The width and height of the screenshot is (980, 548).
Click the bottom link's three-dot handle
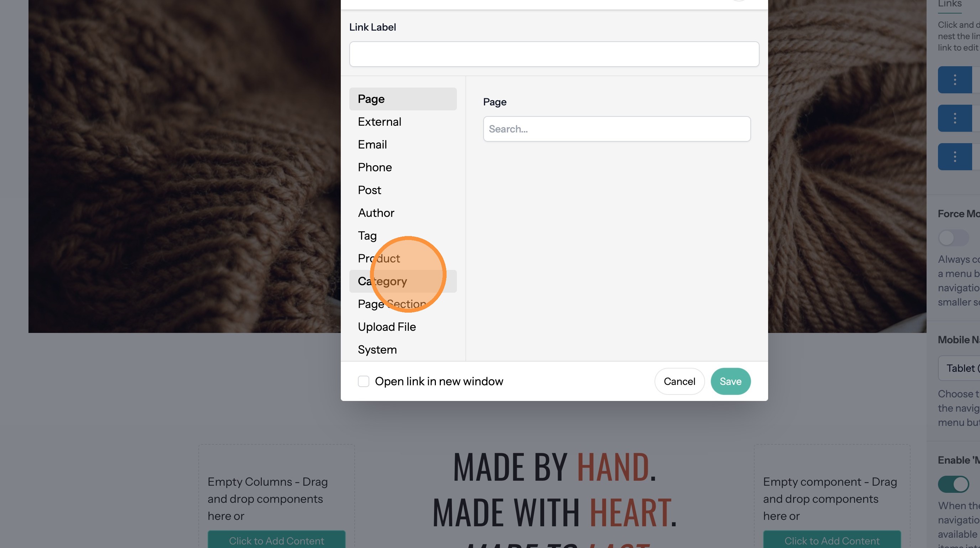coord(954,157)
